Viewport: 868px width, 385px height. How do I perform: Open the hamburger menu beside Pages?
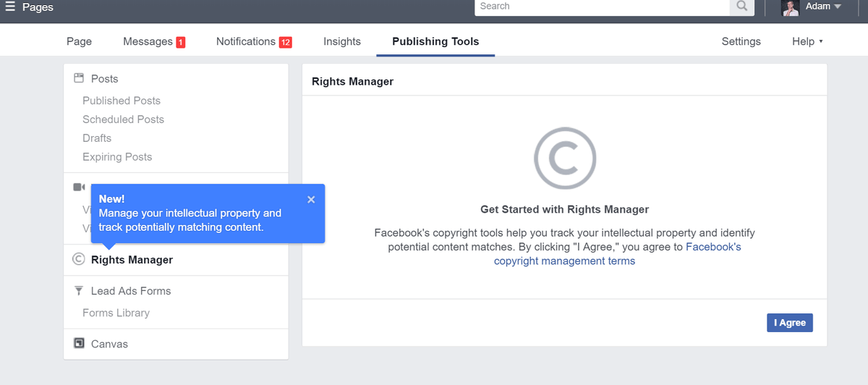click(10, 7)
